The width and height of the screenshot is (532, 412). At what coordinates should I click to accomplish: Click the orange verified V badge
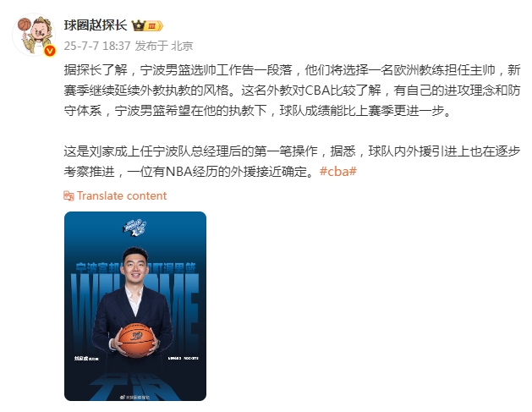50,51
